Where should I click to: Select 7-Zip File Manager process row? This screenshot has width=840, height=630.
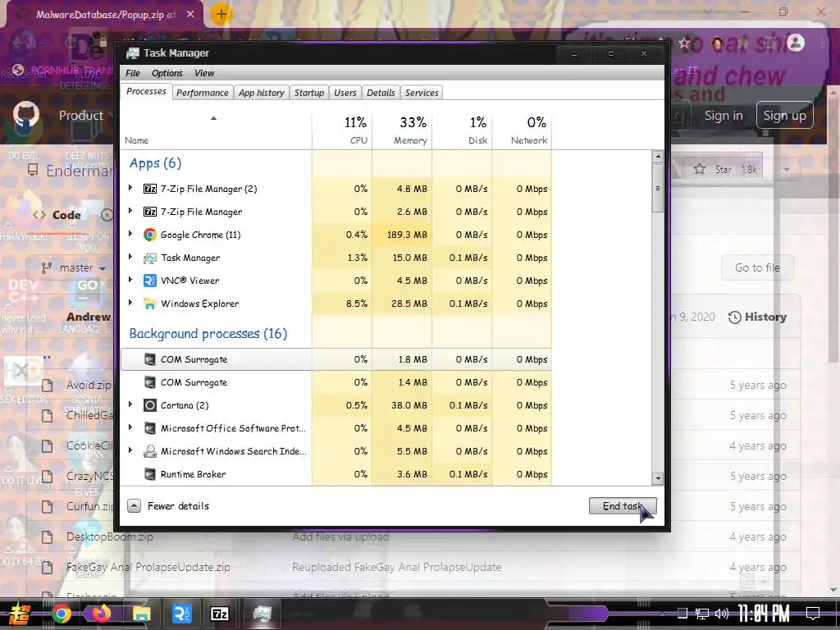pyautogui.click(x=336, y=212)
